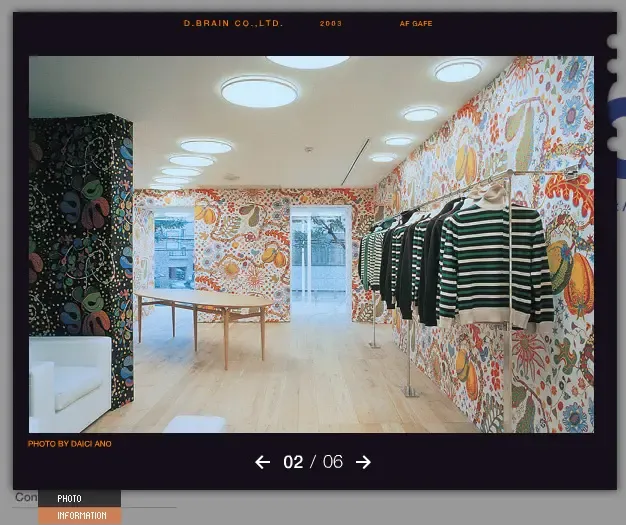Click the AF GAFE project name
This screenshot has height=525, width=626.
tap(416, 24)
